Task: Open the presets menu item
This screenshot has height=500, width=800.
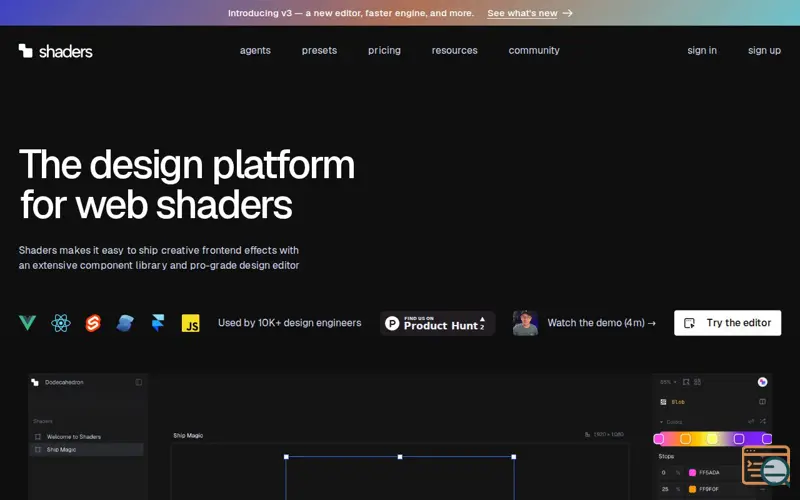Action: pyautogui.click(x=319, y=51)
